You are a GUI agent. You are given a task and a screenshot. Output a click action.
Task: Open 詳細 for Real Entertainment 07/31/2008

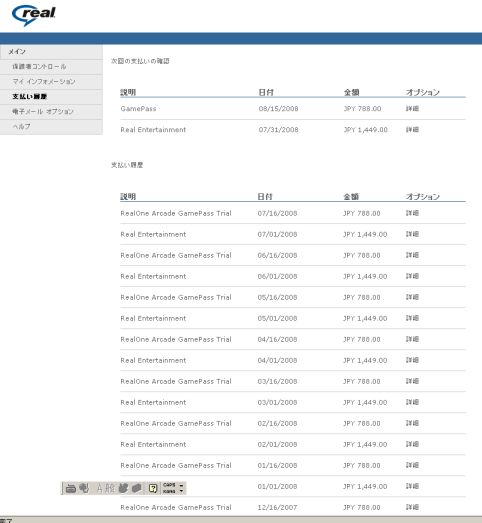coord(412,129)
